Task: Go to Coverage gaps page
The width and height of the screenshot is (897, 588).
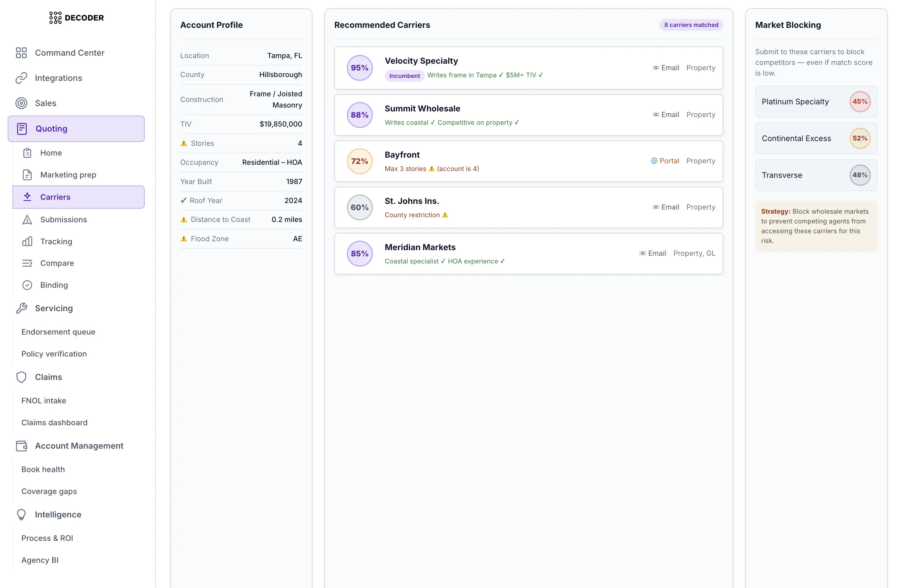Action: [x=49, y=491]
